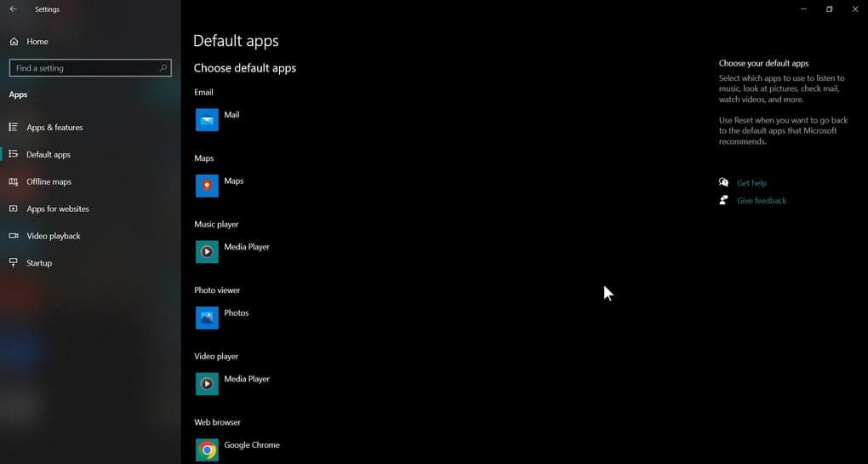Image resolution: width=868 pixels, height=464 pixels.
Task: Restore down the Settings window
Action: [x=829, y=9]
